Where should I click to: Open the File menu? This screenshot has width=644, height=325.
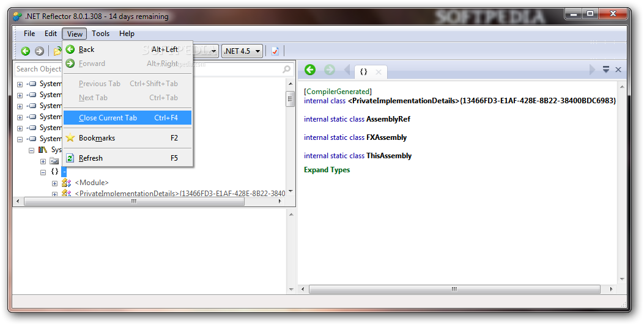click(29, 34)
